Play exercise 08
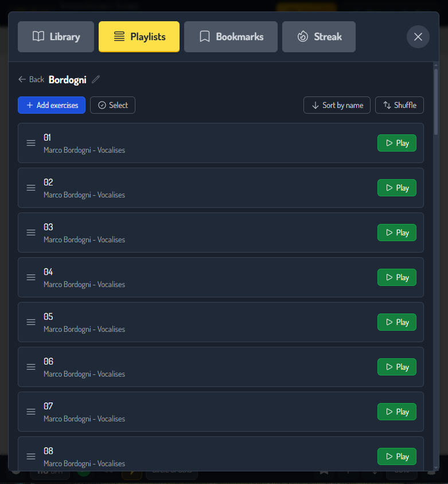This screenshot has width=448, height=484. (x=397, y=456)
